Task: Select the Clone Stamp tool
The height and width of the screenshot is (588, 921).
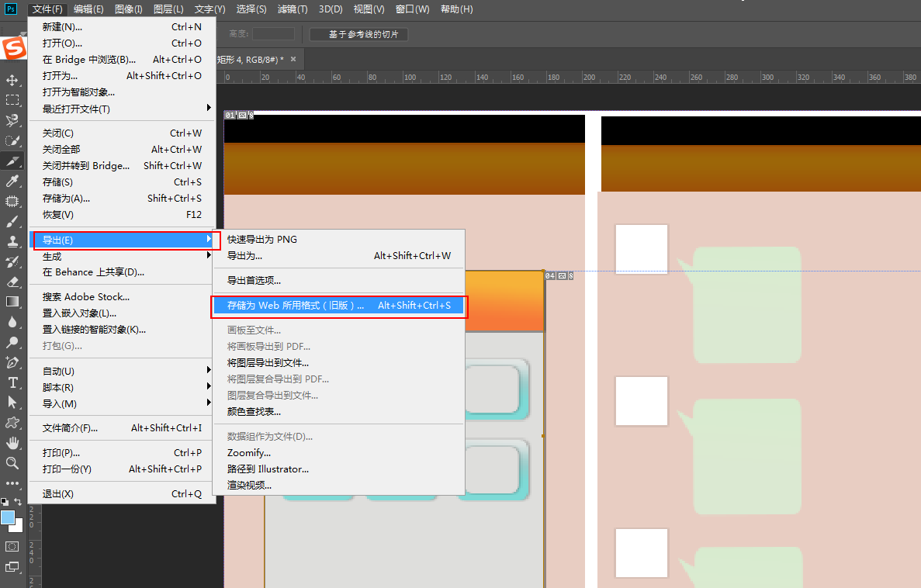Action: 12,241
